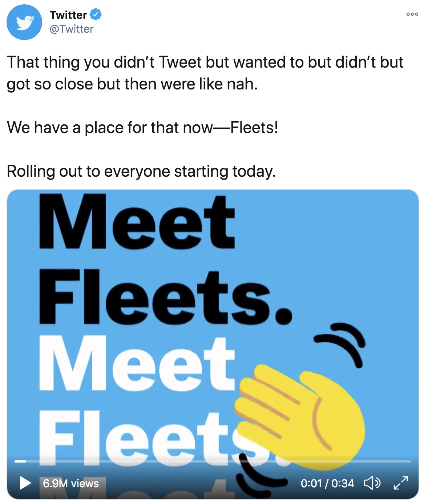Seek along the video progress bar
The image size is (428, 504).
tap(213, 461)
